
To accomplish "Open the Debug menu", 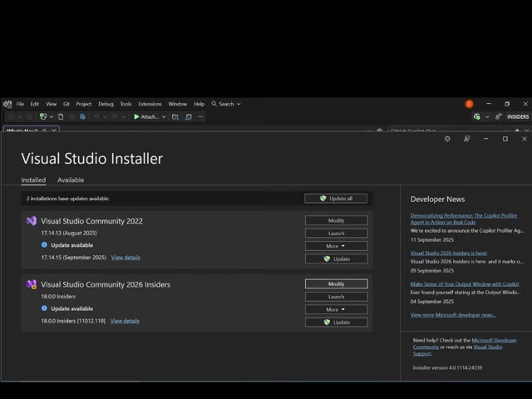I will coord(106,104).
